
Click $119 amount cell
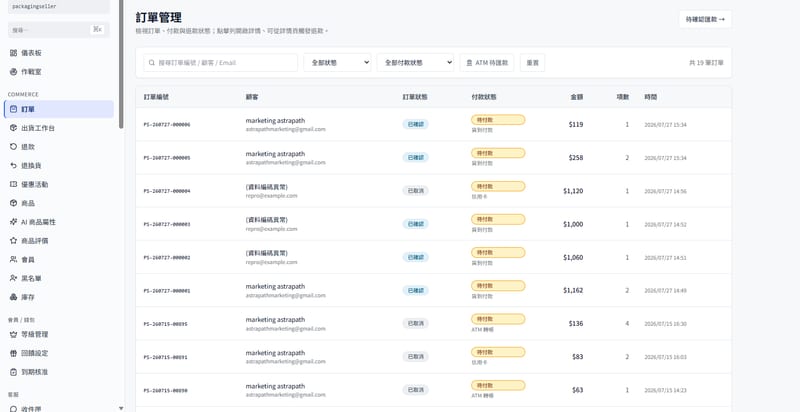pyautogui.click(x=576, y=124)
